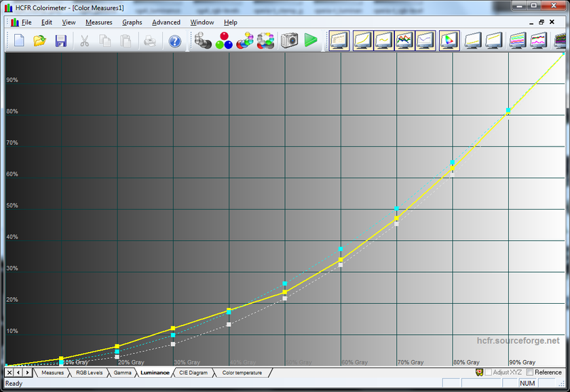The height and width of the screenshot is (392, 570).
Task: Open the Graphs menu
Action: tap(132, 22)
